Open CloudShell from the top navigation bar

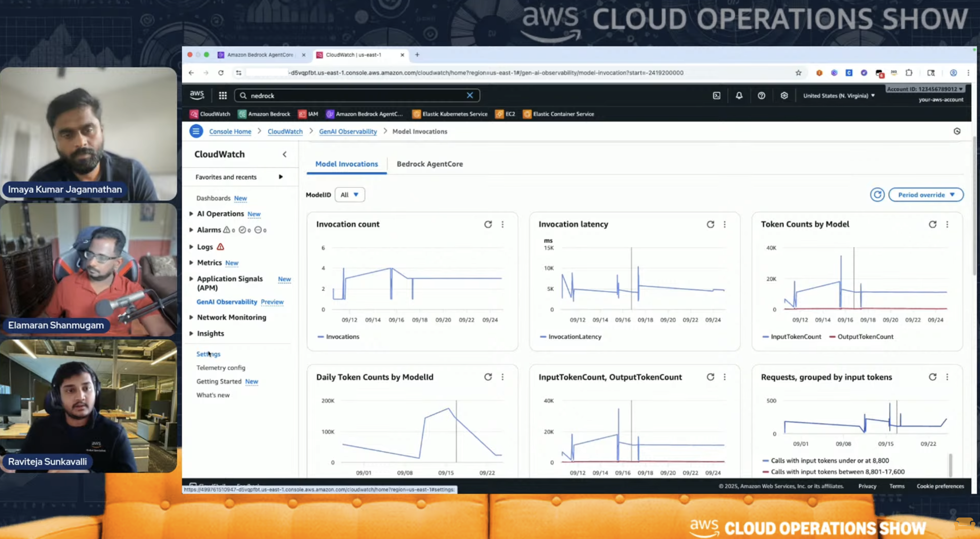(x=716, y=96)
